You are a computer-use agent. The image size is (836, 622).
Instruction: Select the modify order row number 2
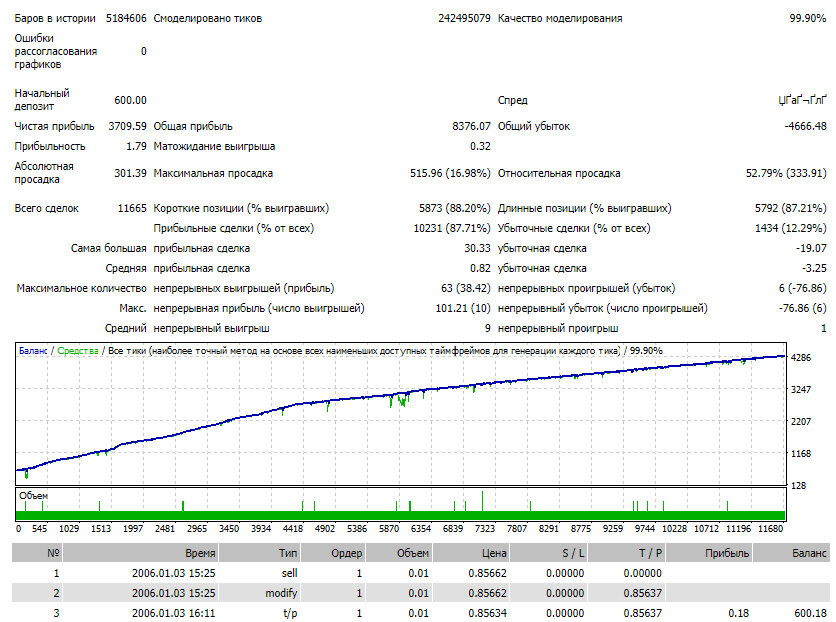click(421, 593)
